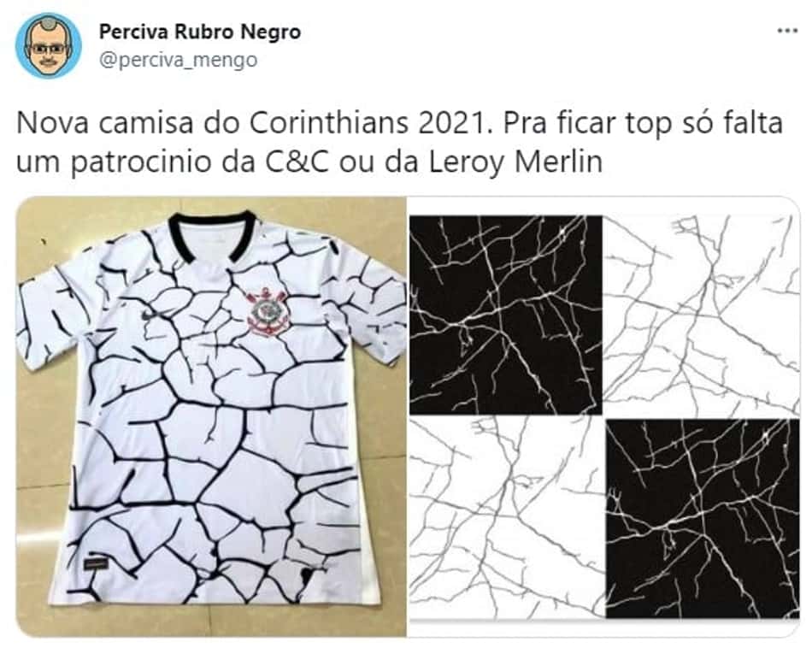The image size is (812, 648).
Task: Click the Nike swoosh on the shirt
Action: pos(149,316)
